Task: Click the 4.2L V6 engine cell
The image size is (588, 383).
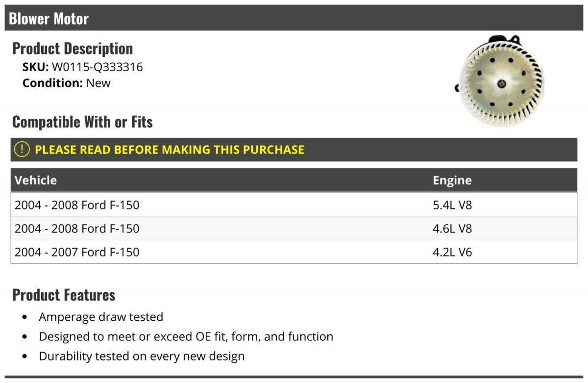Action: [x=452, y=252]
